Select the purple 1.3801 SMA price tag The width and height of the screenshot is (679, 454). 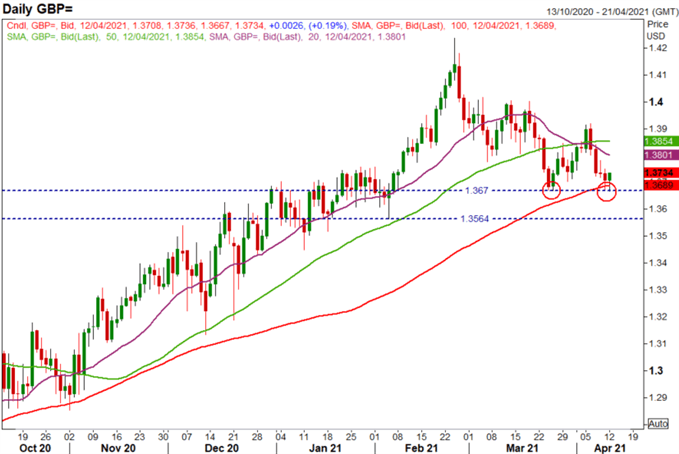click(660, 155)
